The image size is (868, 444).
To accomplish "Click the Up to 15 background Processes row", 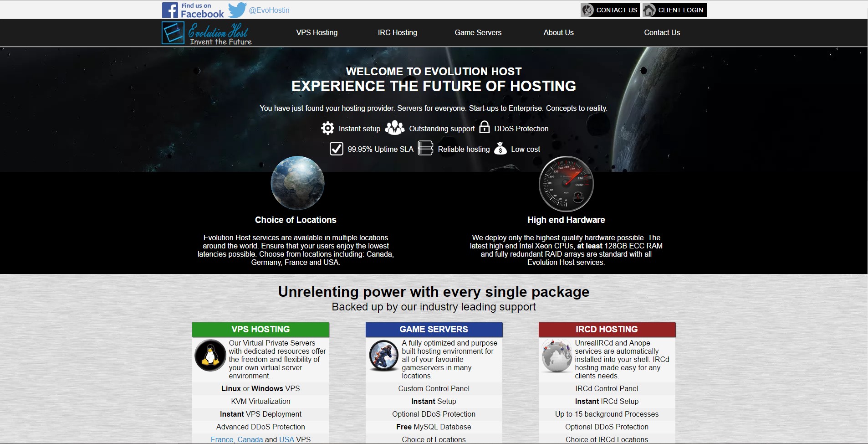I will [607, 414].
